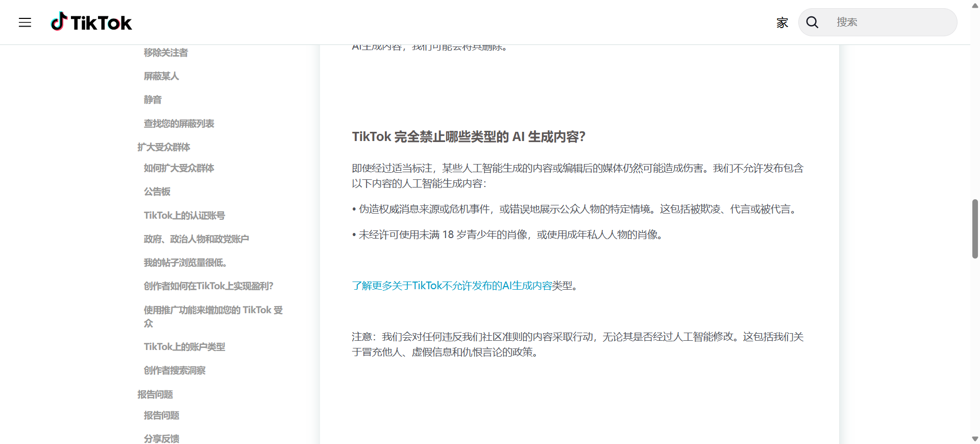Click the bullet starting 未经许可使用未满 18 岁
The width and height of the screenshot is (980, 444).
coord(509,235)
